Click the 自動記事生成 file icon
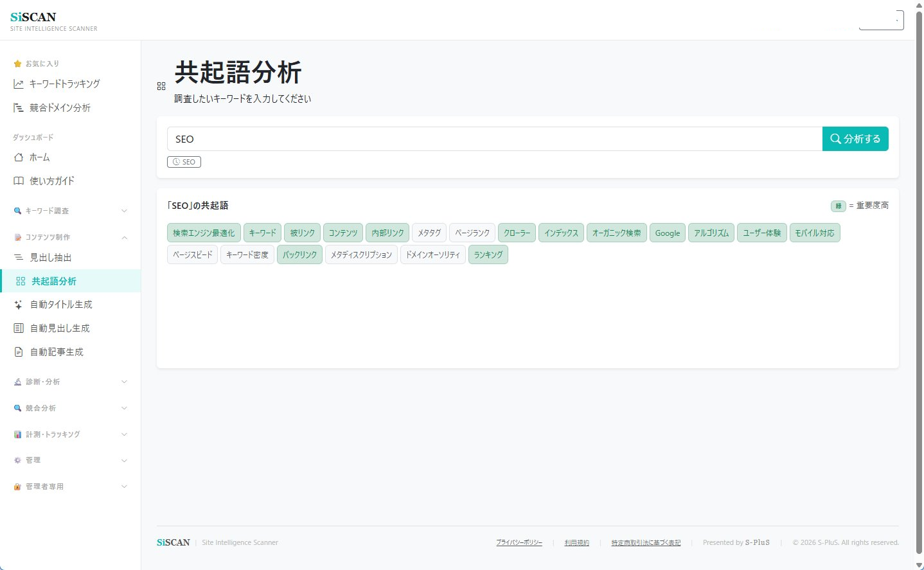Image resolution: width=924 pixels, height=570 pixels. click(19, 352)
